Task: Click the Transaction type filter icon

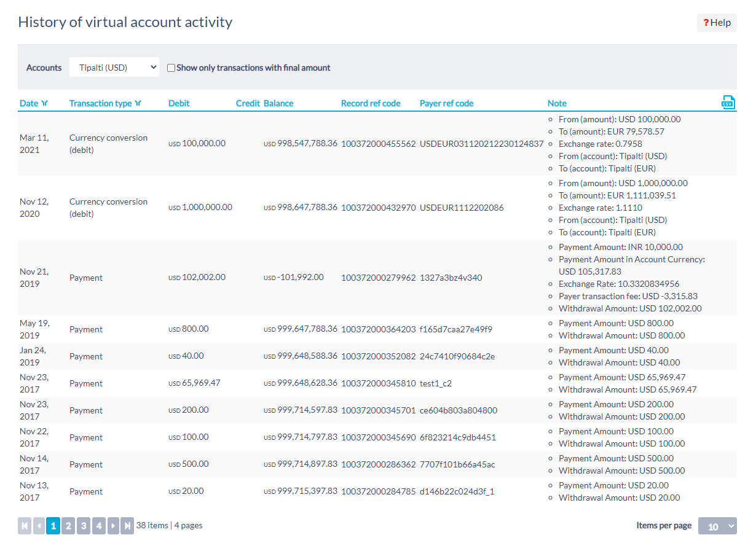Action: pyautogui.click(x=138, y=103)
